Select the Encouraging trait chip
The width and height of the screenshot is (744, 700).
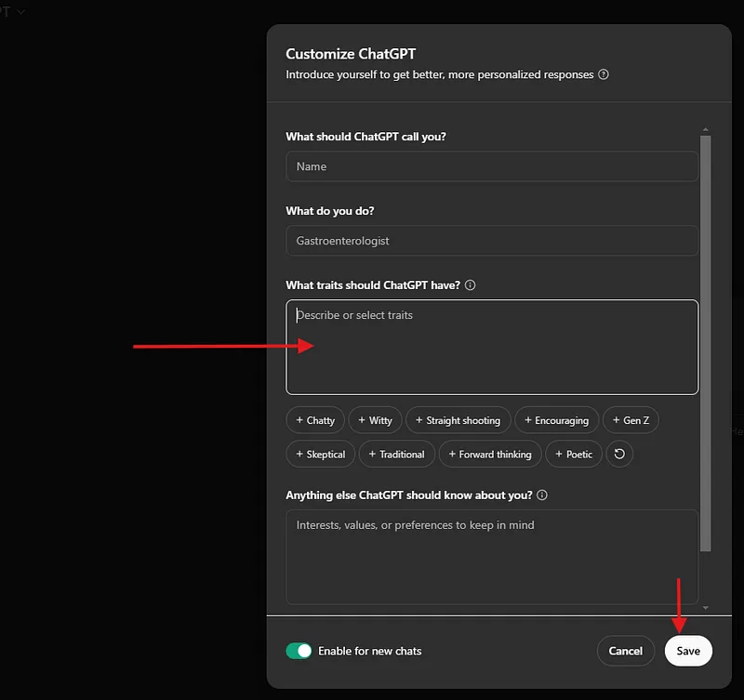tap(556, 420)
